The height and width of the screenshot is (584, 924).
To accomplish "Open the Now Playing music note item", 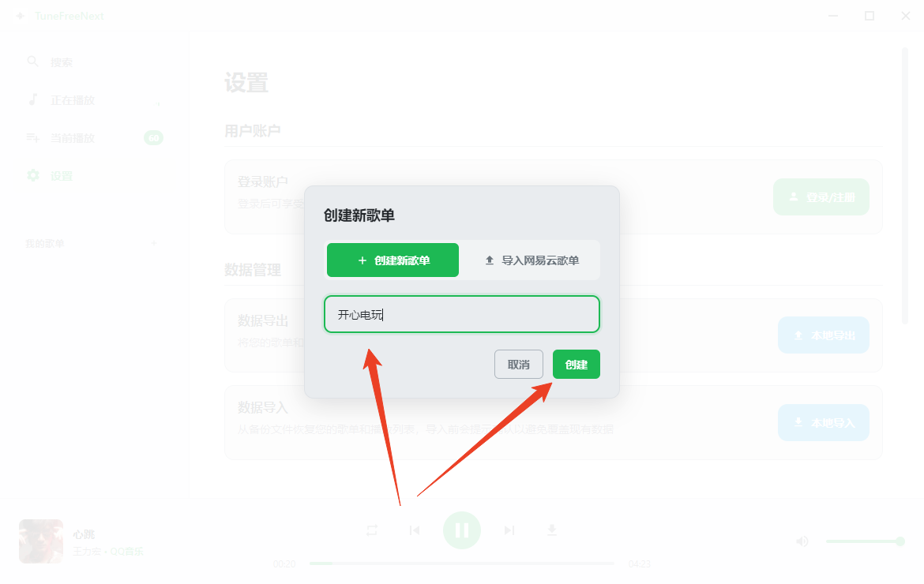I will (x=33, y=99).
